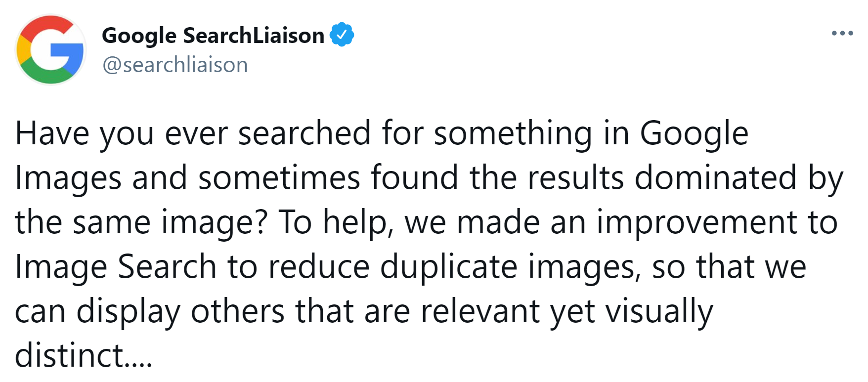Click "To help," in the tweet text
Viewport: 868px width, 382px height.
336,222
